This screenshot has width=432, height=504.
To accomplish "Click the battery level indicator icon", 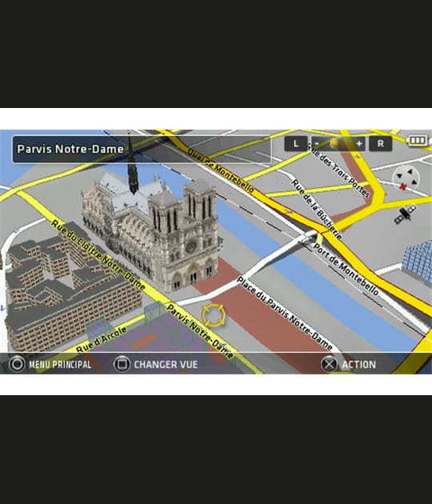I will [x=418, y=141].
